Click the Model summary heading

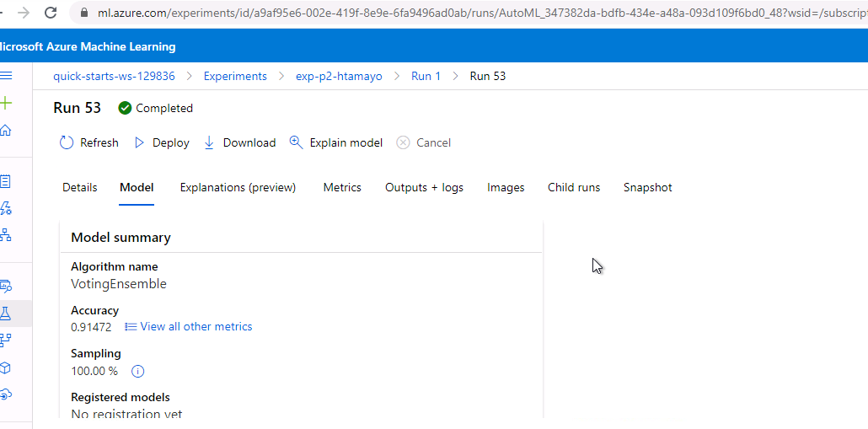click(121, 238)
